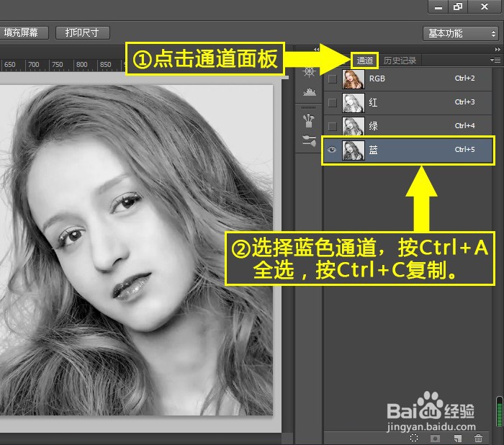Select the Green channel thumbnail
504x445 pixels.
[x=354, y=126]
